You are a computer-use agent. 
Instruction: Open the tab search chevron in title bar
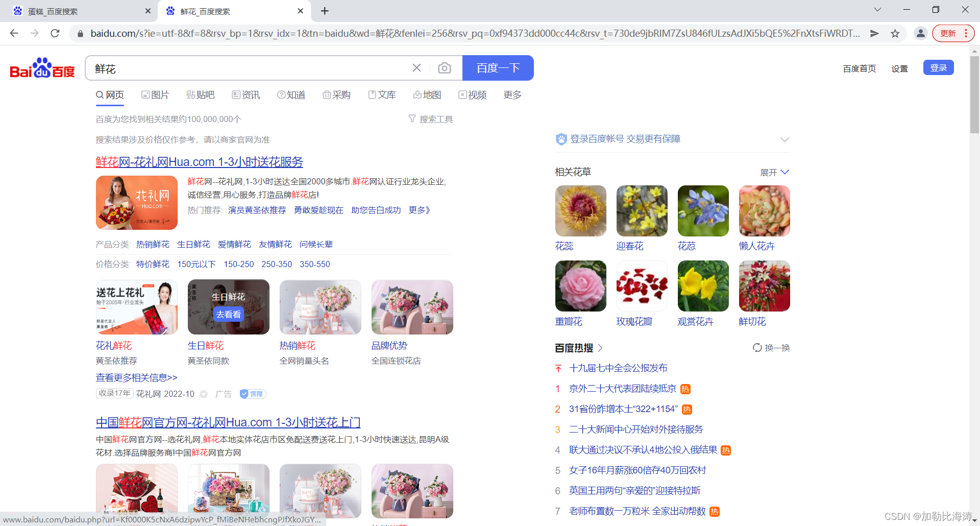(x=877, y=9)
